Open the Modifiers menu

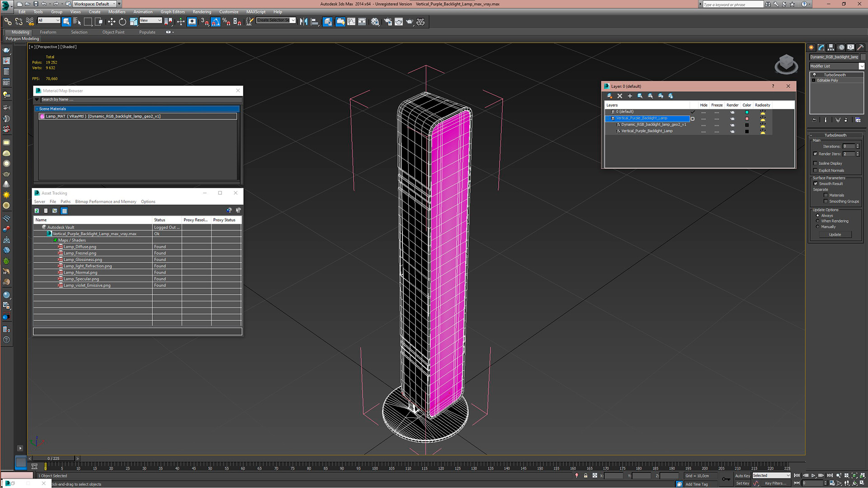coord(117,12)
